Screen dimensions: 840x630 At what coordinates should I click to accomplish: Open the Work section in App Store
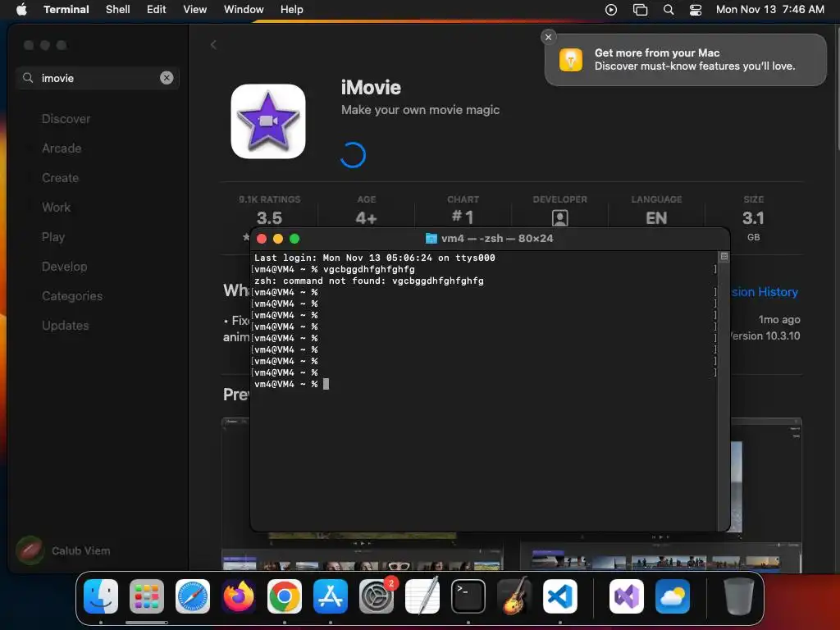click(57, 208)
